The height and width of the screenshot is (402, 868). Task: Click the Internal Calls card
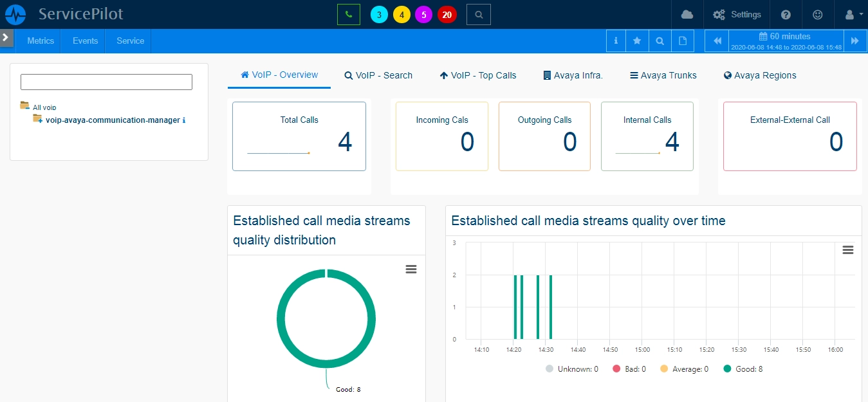tap(647, 136)
